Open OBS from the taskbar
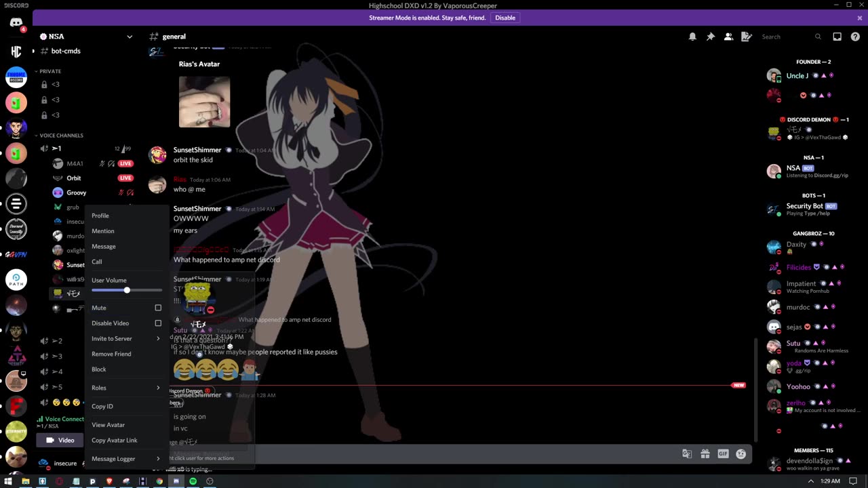 [x=210, y=481]
